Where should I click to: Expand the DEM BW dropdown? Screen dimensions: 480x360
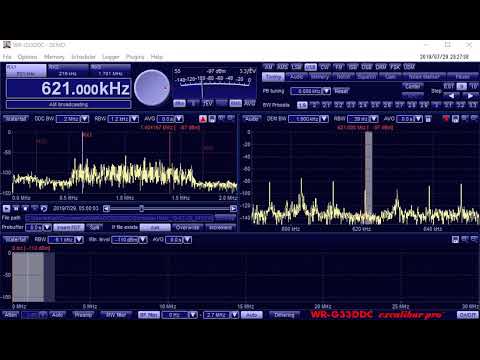tap(324, 119)
